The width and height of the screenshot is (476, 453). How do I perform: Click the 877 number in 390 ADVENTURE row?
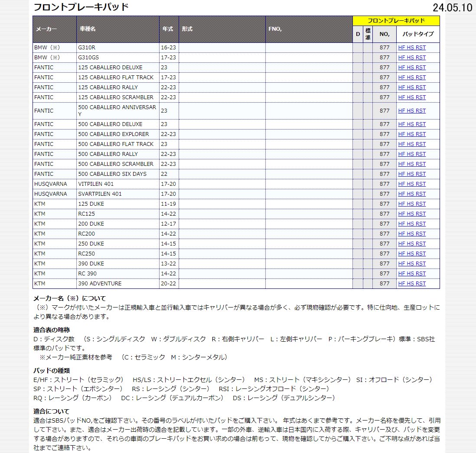[x=385, y=284]
